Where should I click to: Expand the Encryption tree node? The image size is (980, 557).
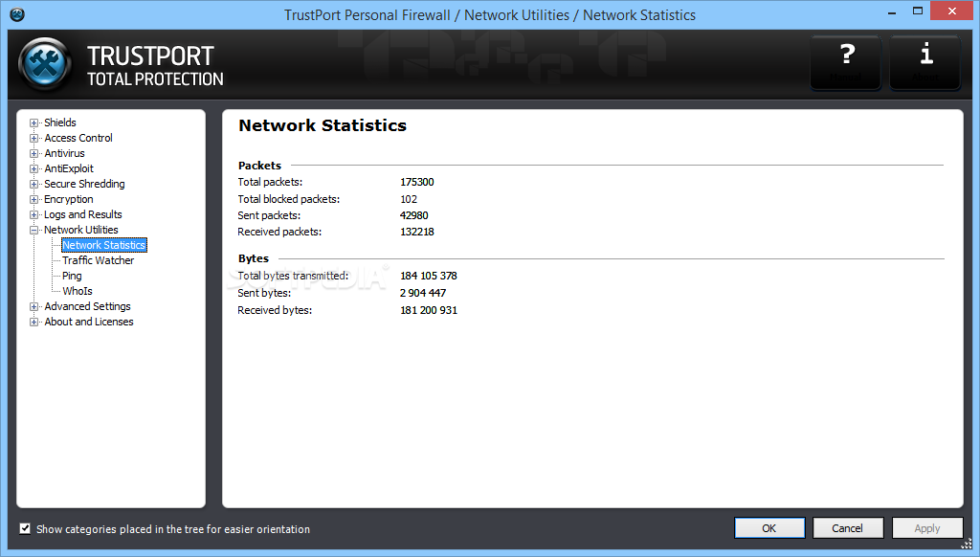(x=33, y=199)
